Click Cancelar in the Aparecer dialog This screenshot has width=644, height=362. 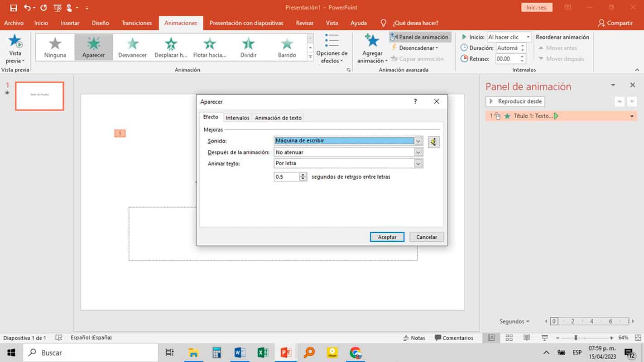(427, 237)
